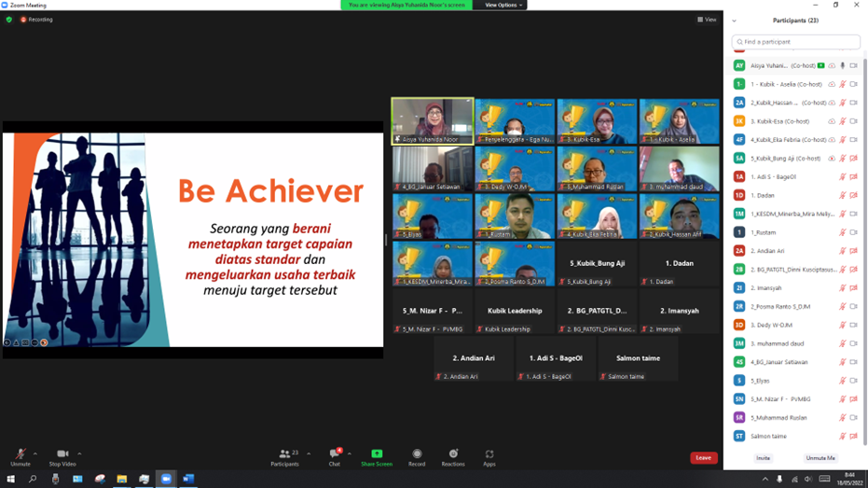Expand chat options caret
The image size is (868, 488).
[350, 453]
